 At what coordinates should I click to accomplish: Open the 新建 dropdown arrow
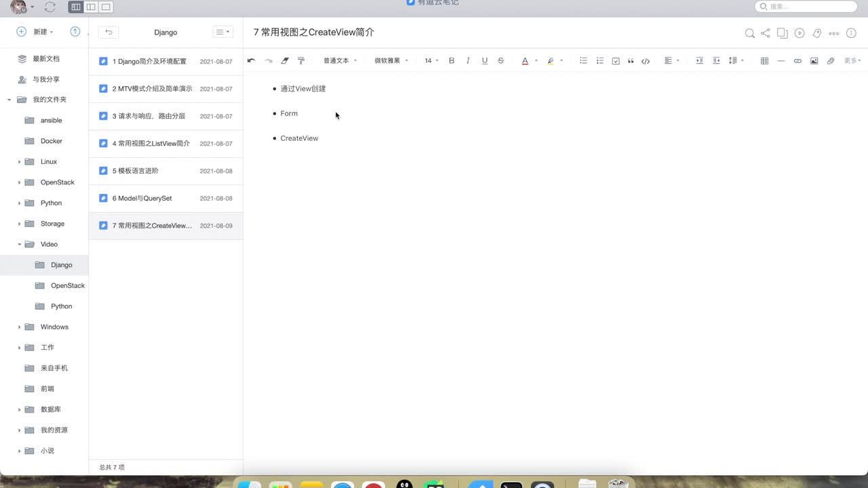(52, 32)
